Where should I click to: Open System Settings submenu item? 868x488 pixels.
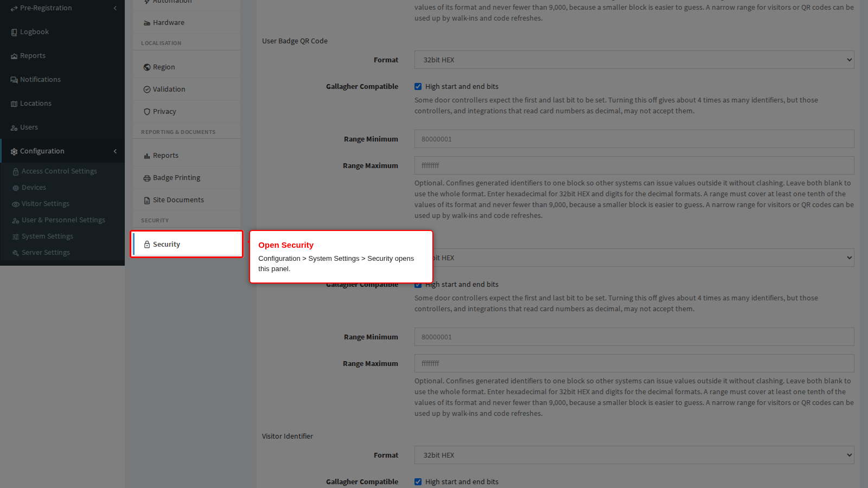point(62,236)
